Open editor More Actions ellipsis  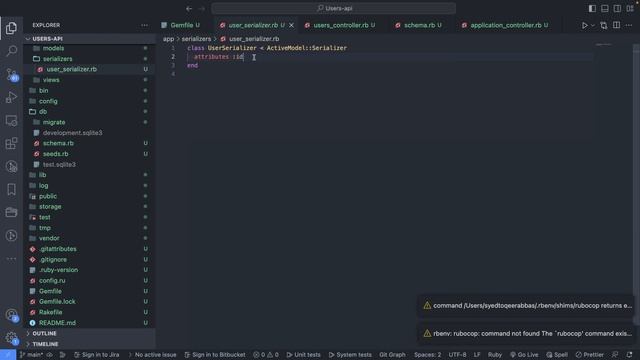tap(629, 25)
